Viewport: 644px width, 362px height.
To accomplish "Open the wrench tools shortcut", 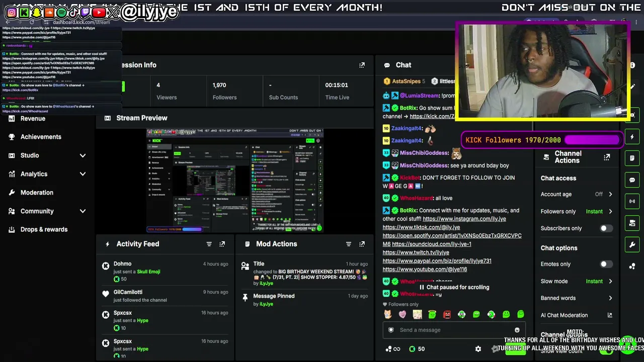I will click(x=632, y=244).
